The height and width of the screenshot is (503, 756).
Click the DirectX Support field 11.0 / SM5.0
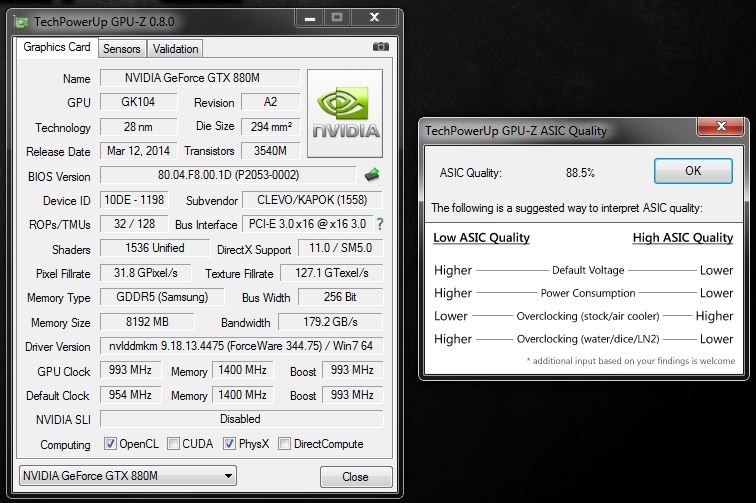[x=340, y=248]
